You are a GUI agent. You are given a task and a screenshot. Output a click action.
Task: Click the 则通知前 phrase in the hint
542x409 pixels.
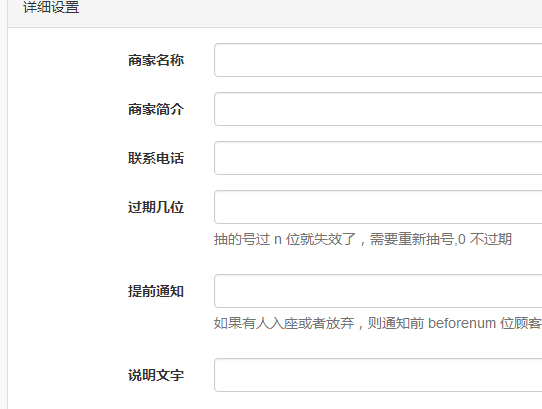396,323
